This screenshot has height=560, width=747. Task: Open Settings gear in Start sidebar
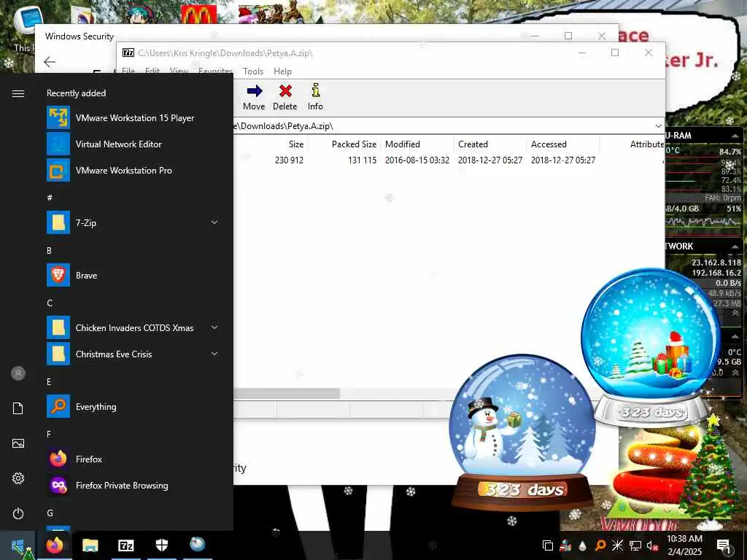18,478
